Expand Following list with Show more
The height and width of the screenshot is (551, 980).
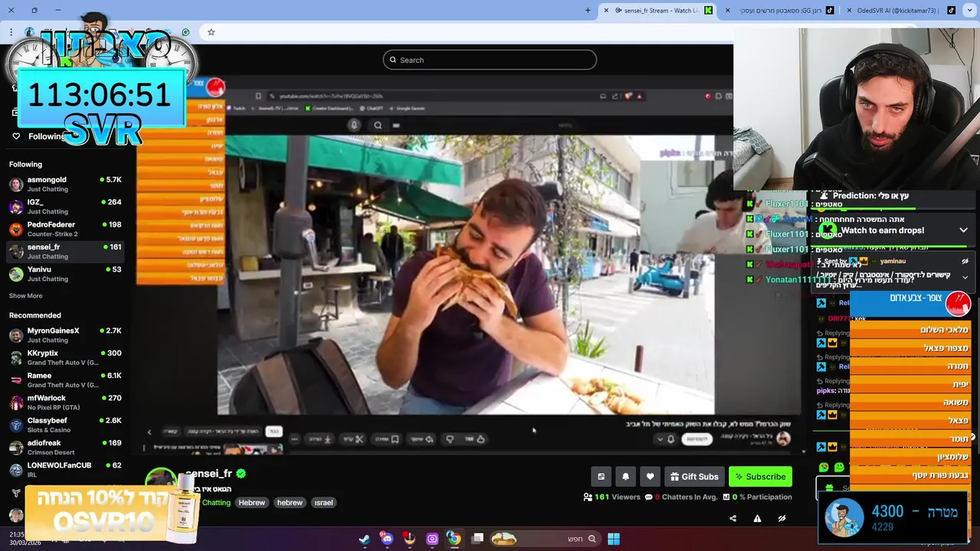point(25,295)
